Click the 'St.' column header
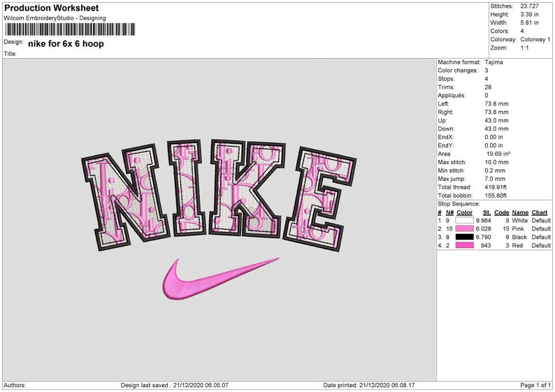Image resolution: width=555 pixels, height=392 pixels. coord(486,212)
